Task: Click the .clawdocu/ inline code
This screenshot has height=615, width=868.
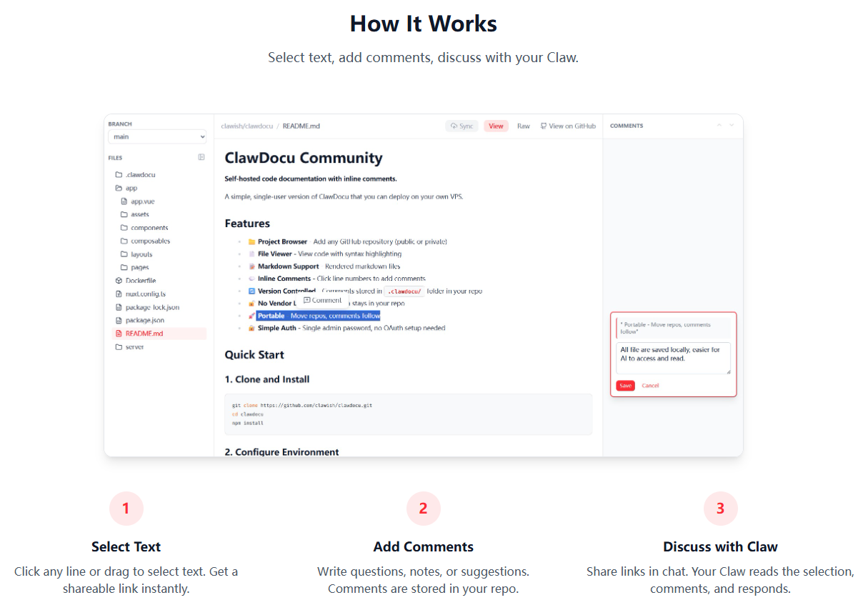Action: (405, 291)
